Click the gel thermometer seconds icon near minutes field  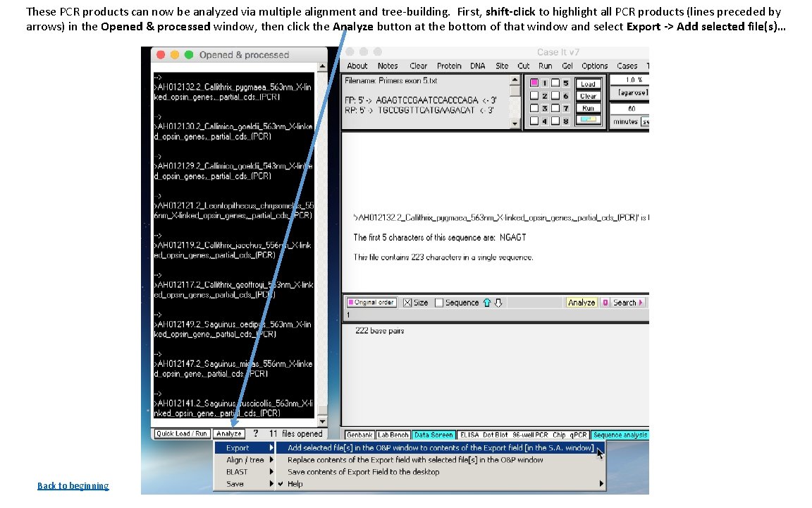(646, 121)
